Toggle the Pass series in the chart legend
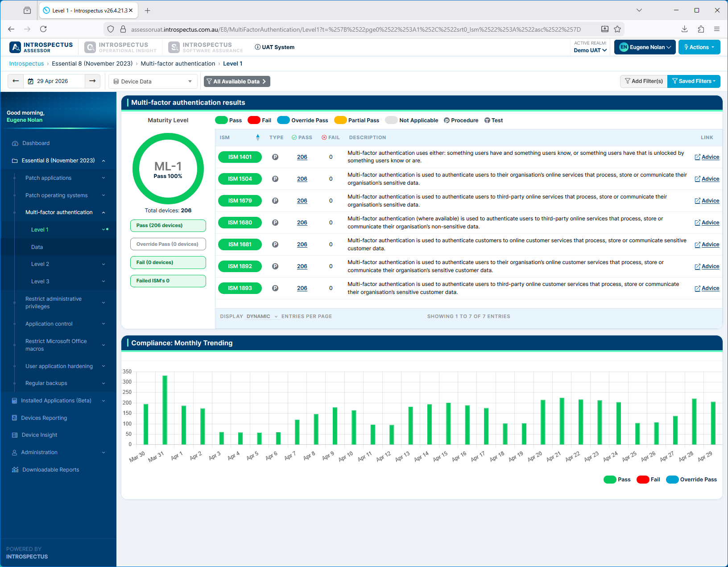 pyautogui.click(x=616, y=480)
